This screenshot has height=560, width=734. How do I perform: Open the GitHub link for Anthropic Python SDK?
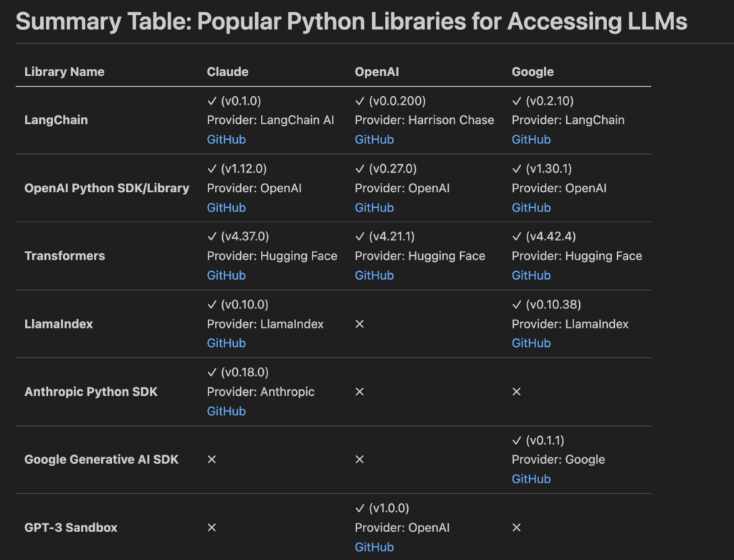tap(226, 411)
